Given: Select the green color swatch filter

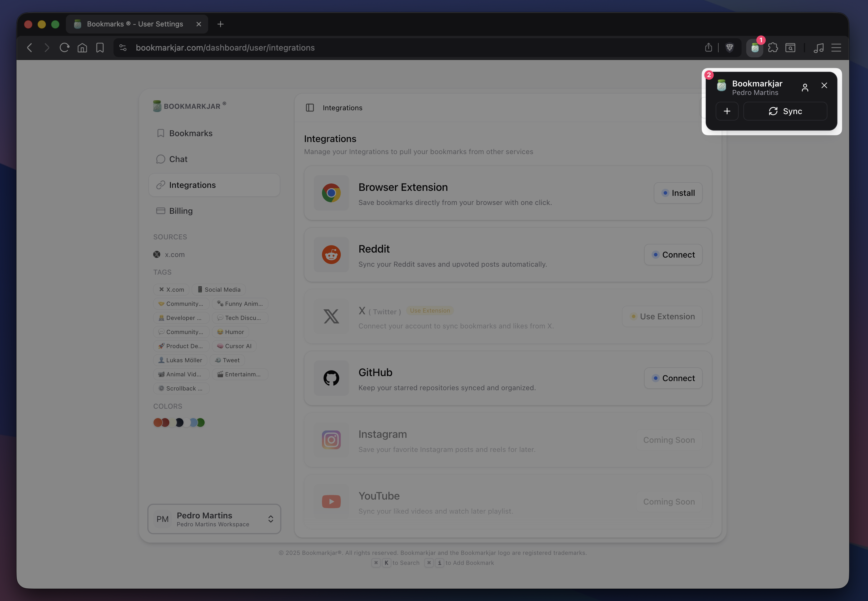Looking at the screenshot, I should coord(201,423).
